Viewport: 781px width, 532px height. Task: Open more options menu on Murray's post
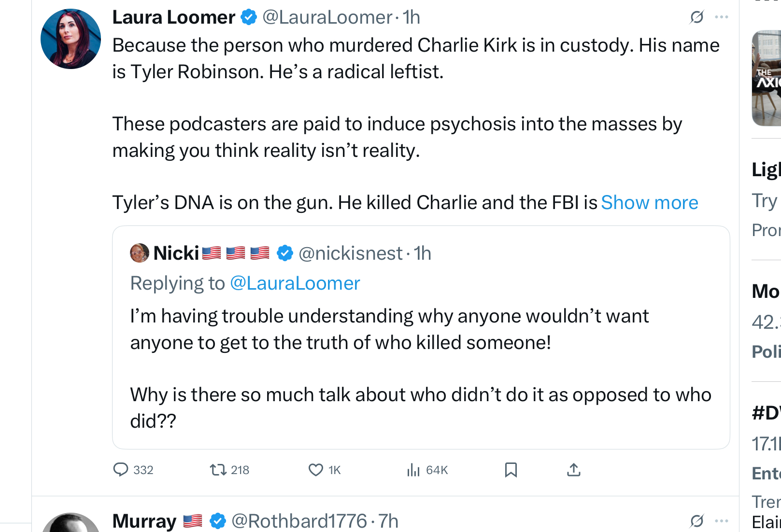pyautogui.click(x=722, y=521)
